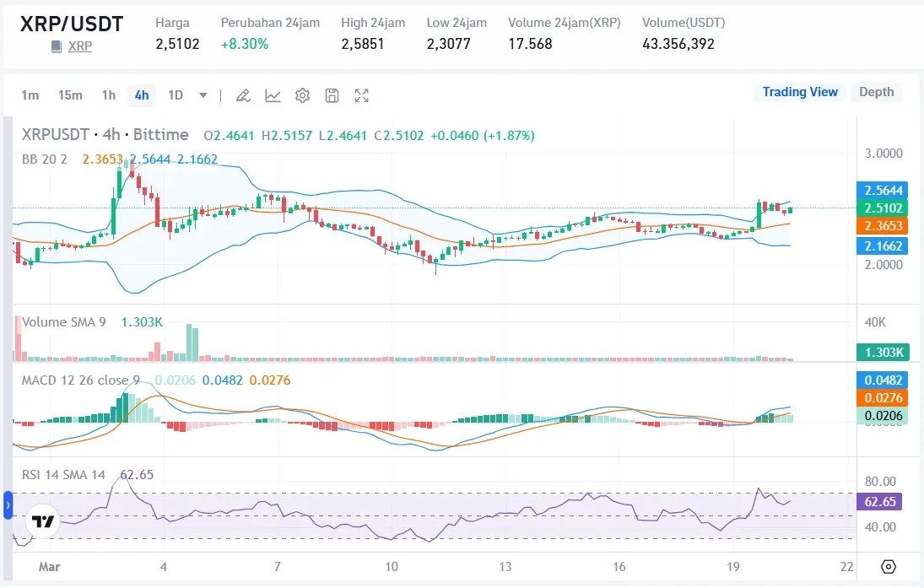Click the 1h interval button

coord(108,95)
